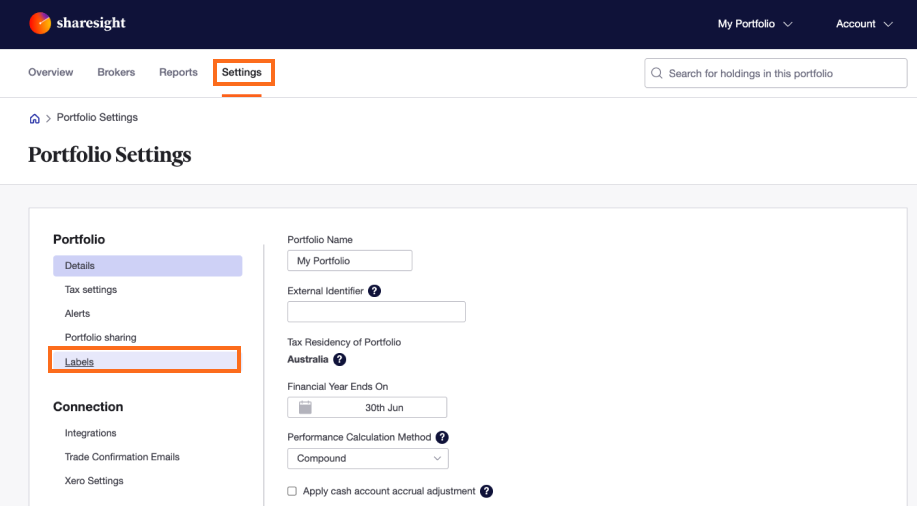Go to the Overview tab
The height and width of the screenshot is (506, 917).
[x=51, y=72]
